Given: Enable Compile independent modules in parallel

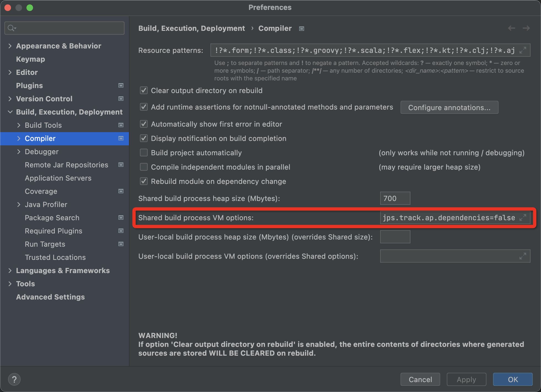Looking at the screenshot, I should 144,167.
